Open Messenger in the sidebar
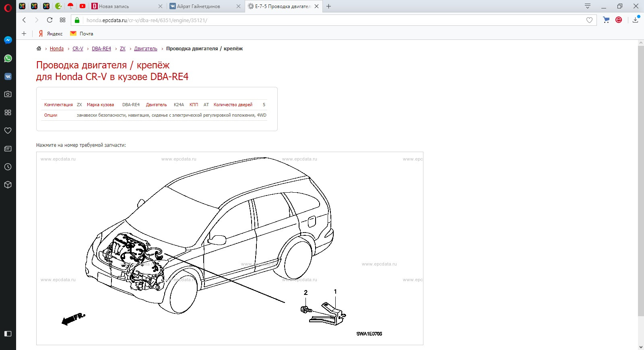Viewport: 644px width, 350px height. click(8, 40)
